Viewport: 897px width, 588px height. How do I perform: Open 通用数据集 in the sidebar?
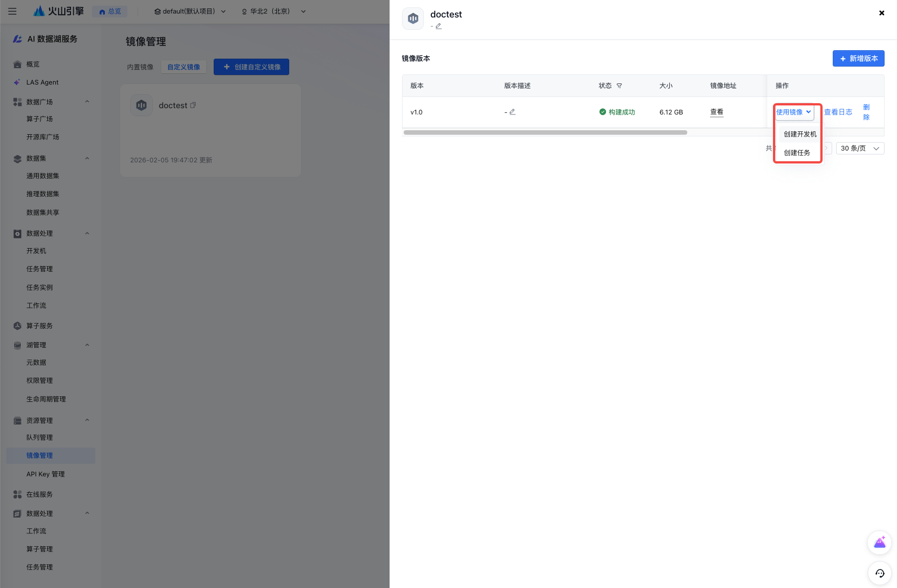point(43,176)
